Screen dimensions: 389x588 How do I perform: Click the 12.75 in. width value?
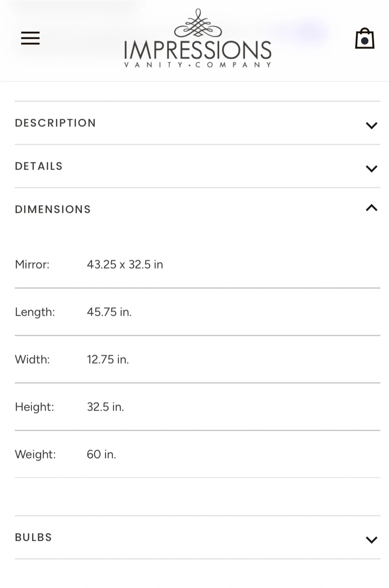108,359
